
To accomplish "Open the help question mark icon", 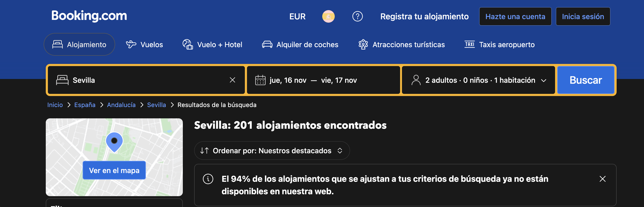I will (x=357, y=17).
